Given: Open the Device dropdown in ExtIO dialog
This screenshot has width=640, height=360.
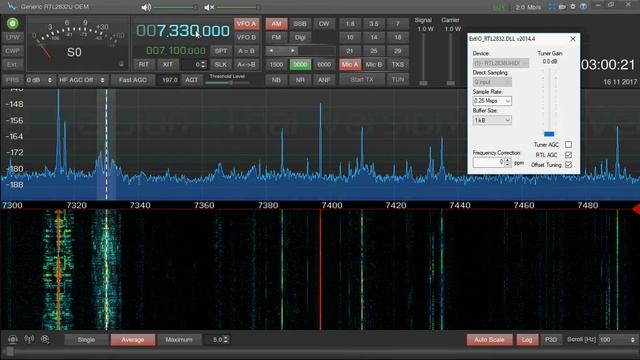Looking at the screenshot, I should 501,63.
